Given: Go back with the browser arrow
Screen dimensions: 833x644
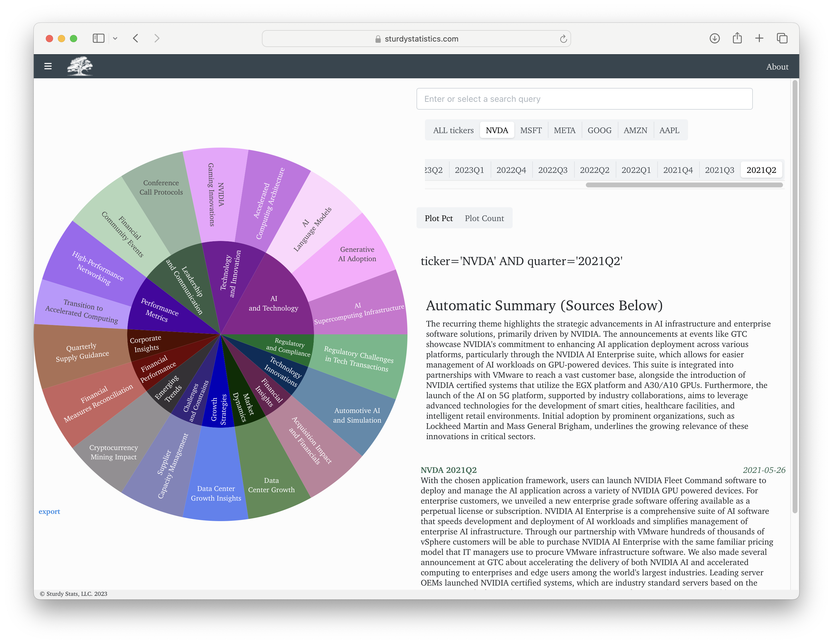Looking at the screenshot, I should pyautogui.click(x=136, y=39).
